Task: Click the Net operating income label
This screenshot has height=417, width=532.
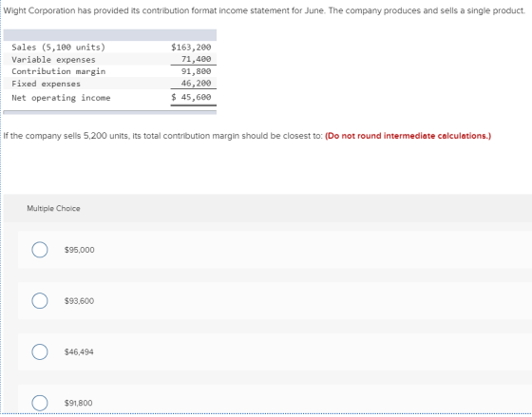Action: [61, 98]
